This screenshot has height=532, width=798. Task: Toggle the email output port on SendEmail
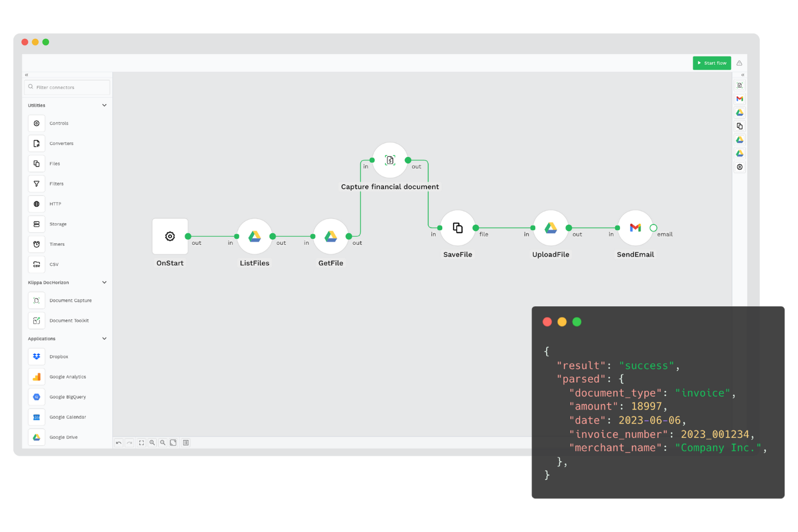pyautogui.click(x=653, y=227)
